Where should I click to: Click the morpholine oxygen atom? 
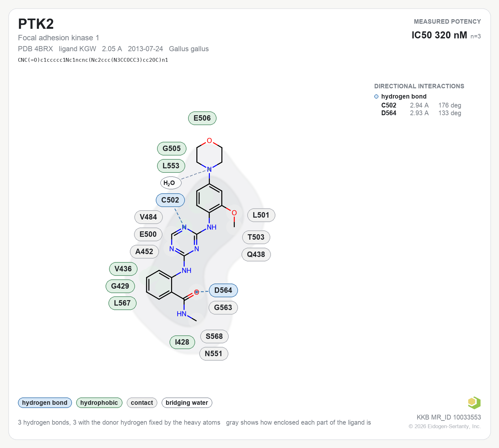point(209,140)
